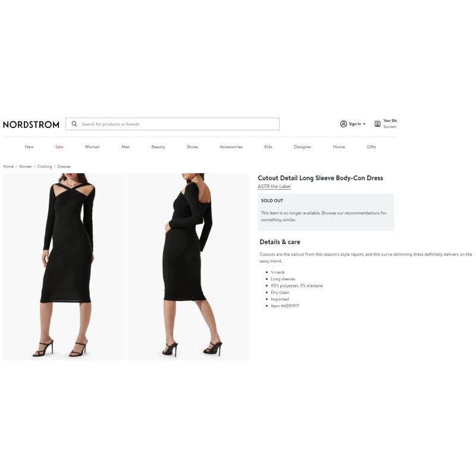The height and width of the screenshot is (476, 476).
Task: Open the ASTR the Label brand link
Action: (x=274, y=186)
